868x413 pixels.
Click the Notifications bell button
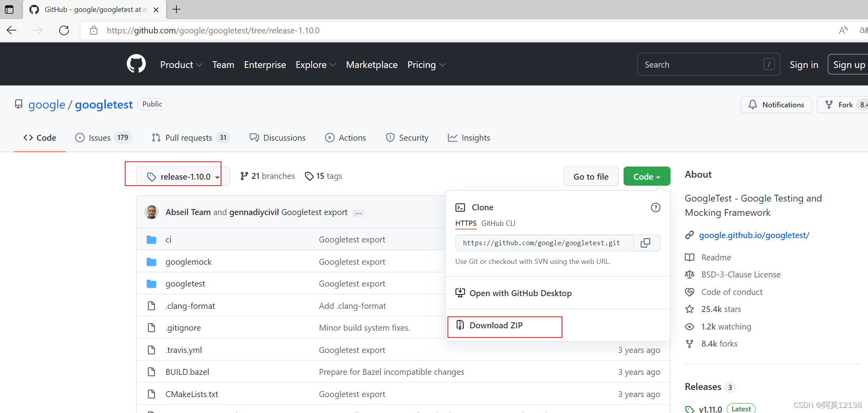[x=776, y=105]
